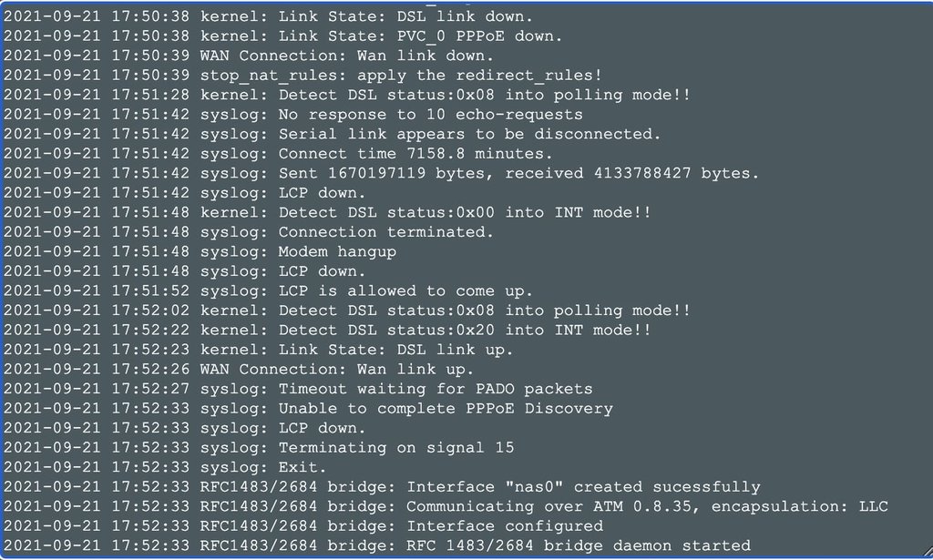The height and width of the screenshot is (560, 933).
Task: Select the "Terminating on signal 15" log line
Action: [259, 447]
